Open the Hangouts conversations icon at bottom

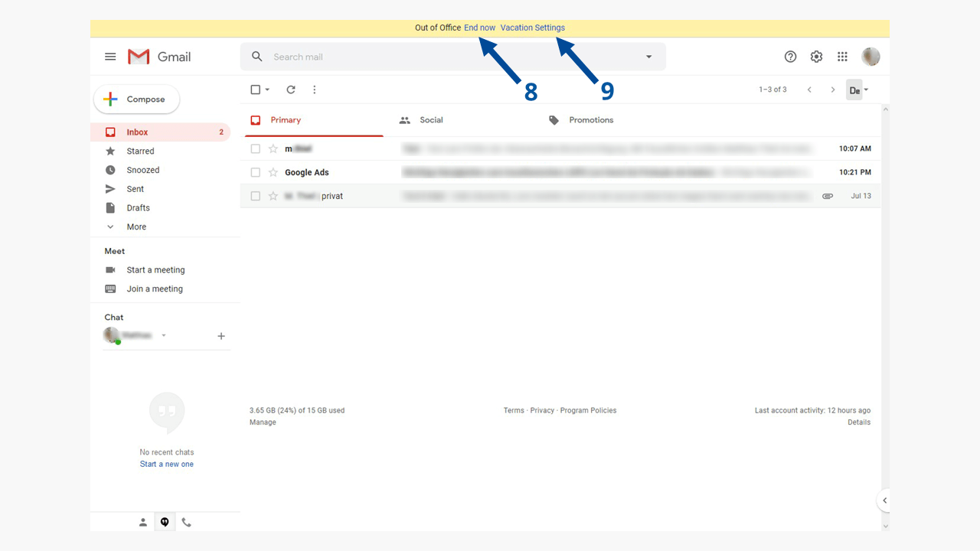[x=165, y=523]
